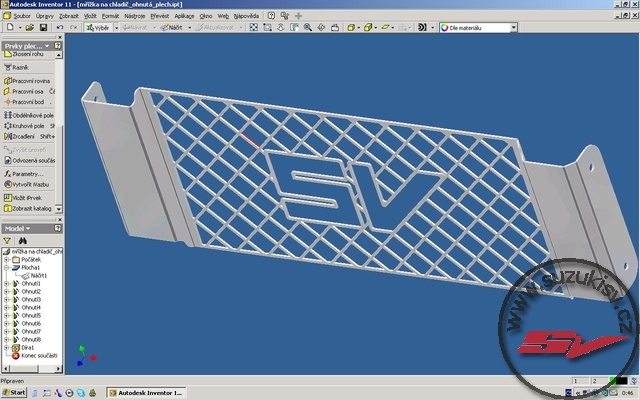
Task: Undo the last action with the toolbar arrow
Action: [60, 27]
